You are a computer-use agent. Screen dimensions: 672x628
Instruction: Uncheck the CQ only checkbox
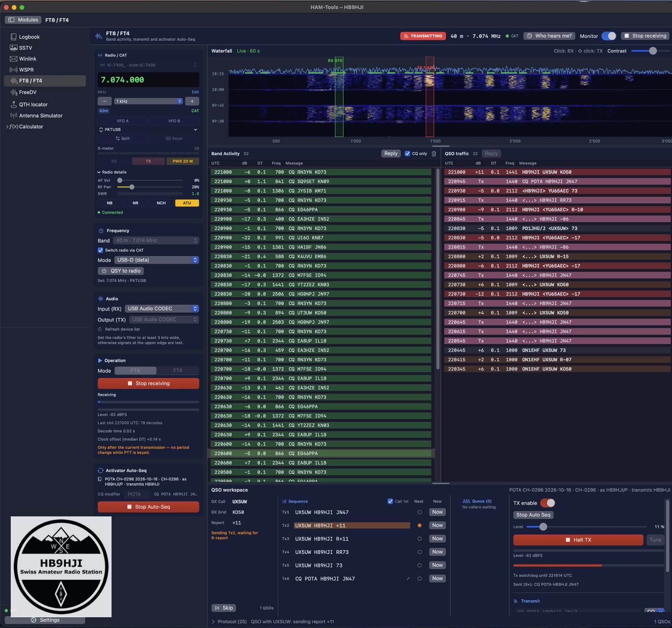[x=407, y=154]
